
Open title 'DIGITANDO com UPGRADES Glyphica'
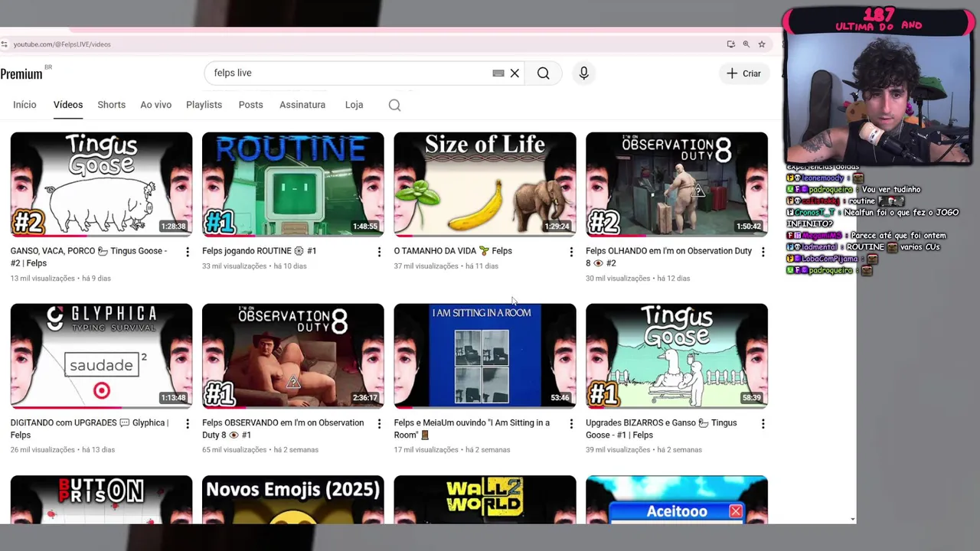click(x=89, y=429)
